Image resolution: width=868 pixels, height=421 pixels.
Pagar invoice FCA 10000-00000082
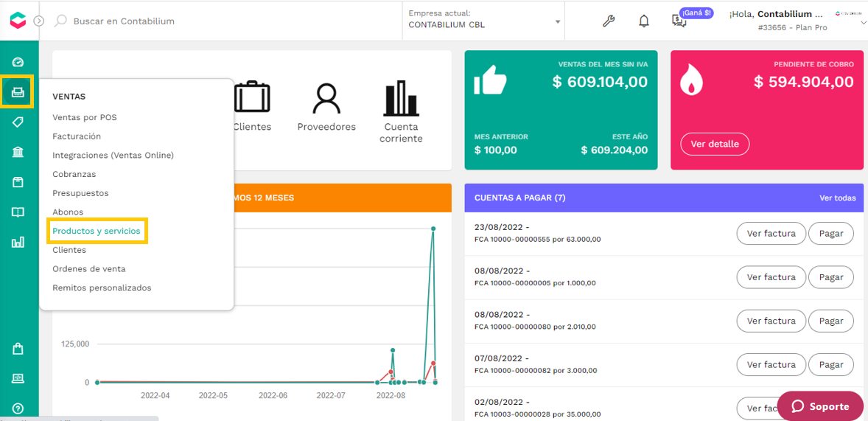[x=831, y=364]
